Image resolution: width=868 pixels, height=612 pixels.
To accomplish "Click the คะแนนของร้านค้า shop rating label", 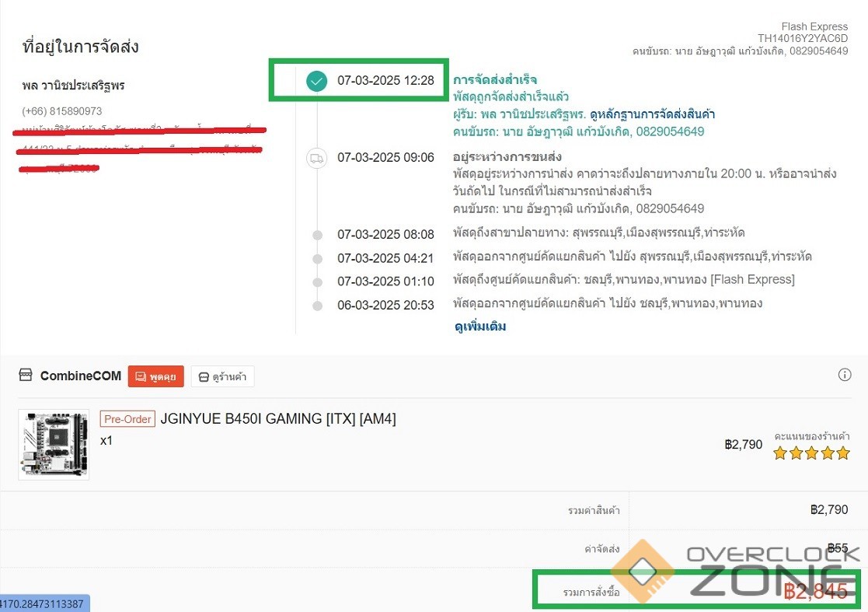I will [x=812, y=436].
